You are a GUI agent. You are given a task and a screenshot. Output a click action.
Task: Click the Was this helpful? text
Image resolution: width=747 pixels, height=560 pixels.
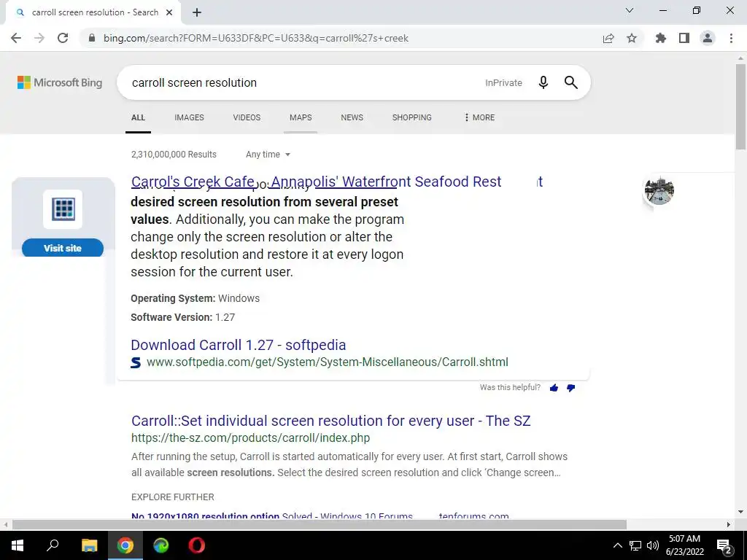coord(510,388)
